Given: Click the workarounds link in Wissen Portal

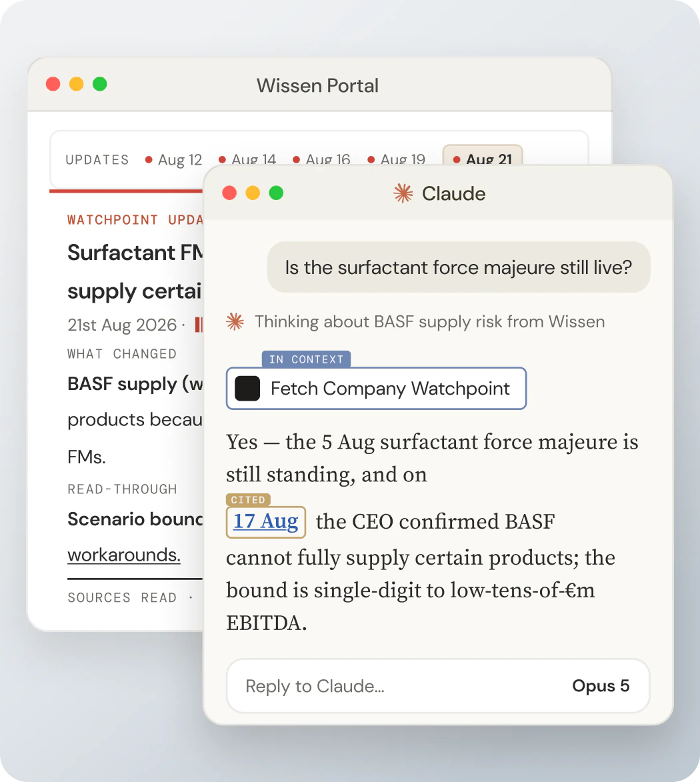Looking at the screenshot, I should pyautogui.click(x=124, y=555).
